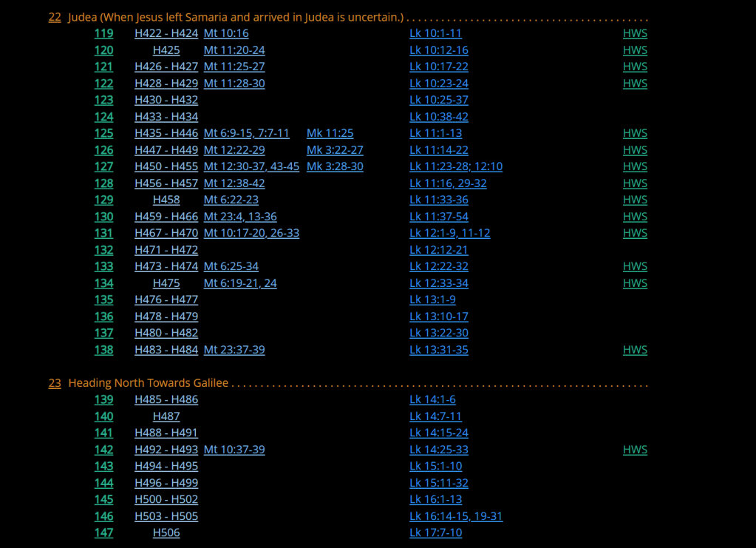Image resolution: width=756 pixels, height=548 pixels.
Task: Open Mk 11:25 passage link
Action: coord(330,133)
